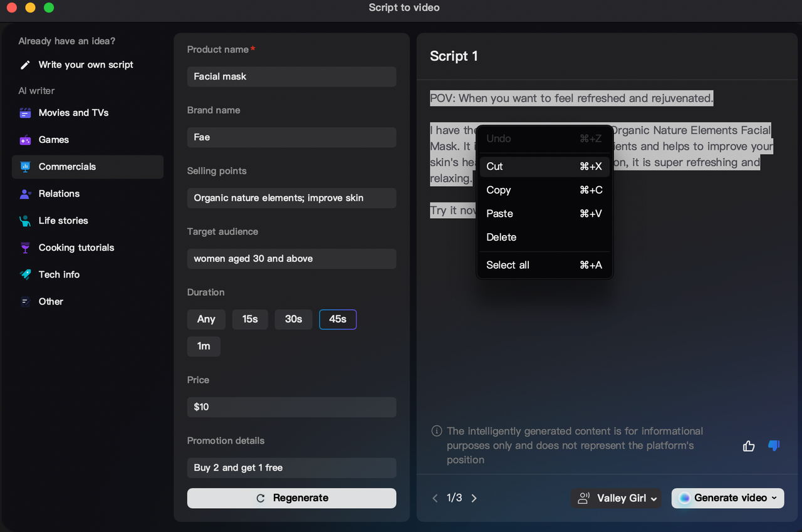The image size is (802, 532).
Task: Give the script a thumbs up
Action: coord(749,446)
